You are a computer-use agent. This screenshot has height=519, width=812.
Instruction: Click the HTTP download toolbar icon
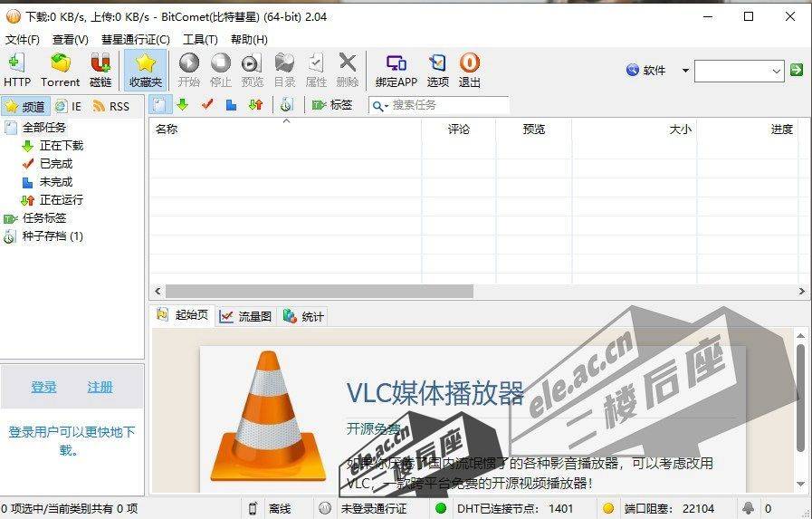tap(16, 70)
